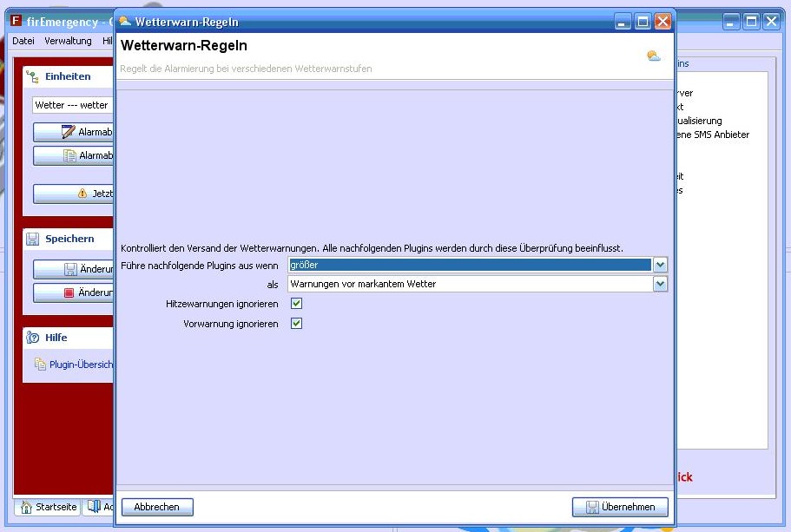Click the weather cloud icon in the dialog header
This screenshot has width=791, height=532.
tap(653, 56)
